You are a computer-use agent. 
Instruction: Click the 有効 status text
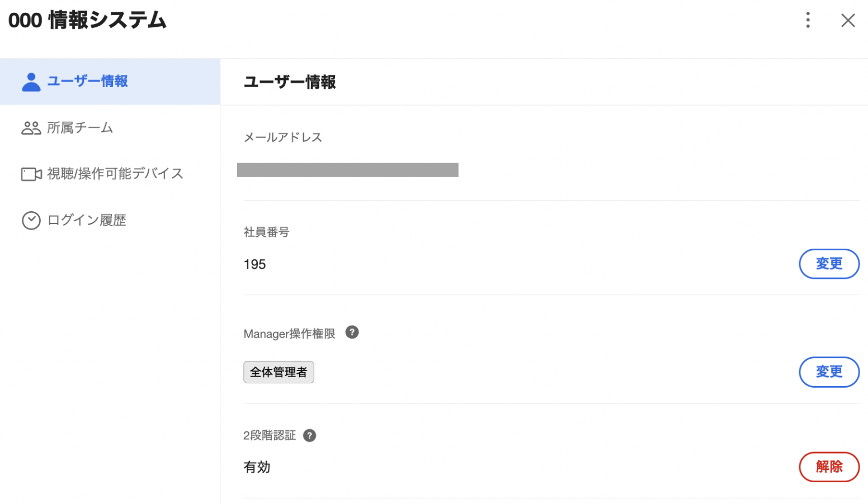click(257, 467)
